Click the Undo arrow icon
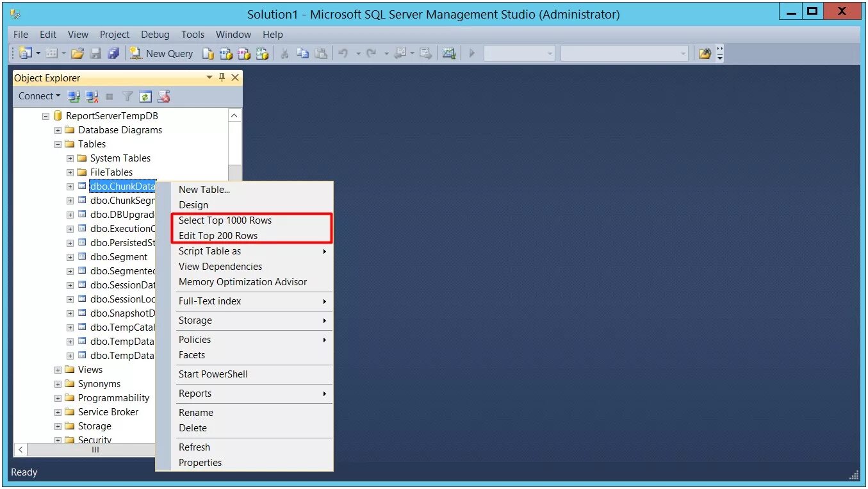The width and height of the screenshot is (868, 489). pyautogui.click(x=343, y=54)
